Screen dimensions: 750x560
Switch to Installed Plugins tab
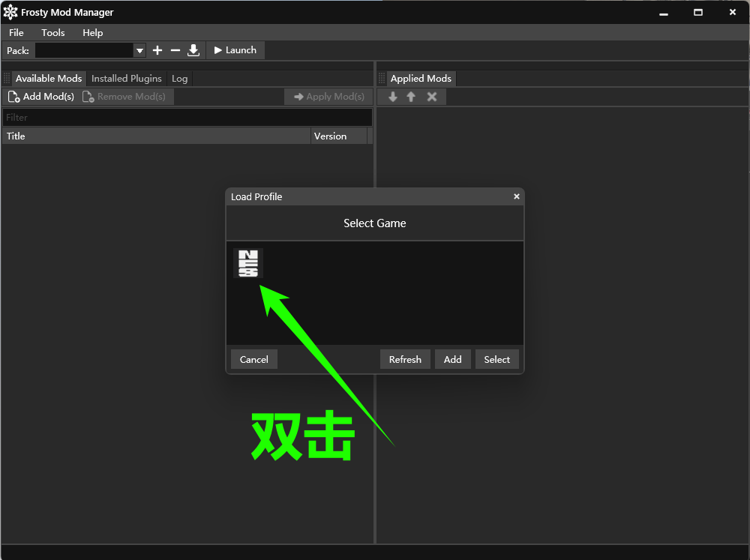[127, 79]
